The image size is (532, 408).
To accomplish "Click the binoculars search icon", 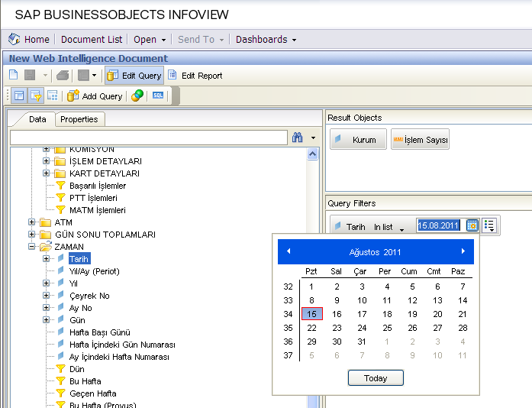I will click(297, 138).
